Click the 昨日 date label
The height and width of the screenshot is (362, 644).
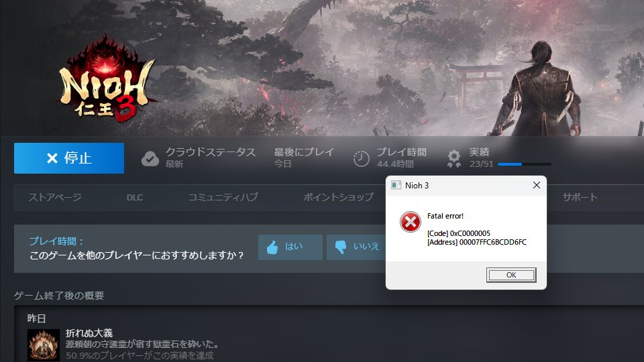coord(36,318)
